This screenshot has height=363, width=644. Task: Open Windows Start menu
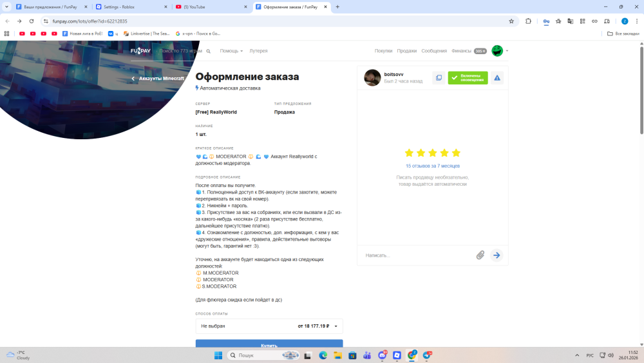(x=218, y=356)
